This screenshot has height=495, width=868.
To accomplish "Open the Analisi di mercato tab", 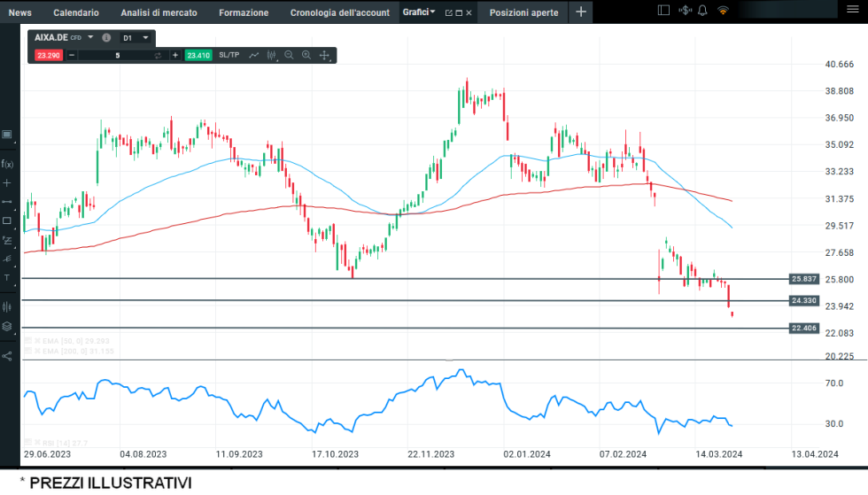I will 159,12.
